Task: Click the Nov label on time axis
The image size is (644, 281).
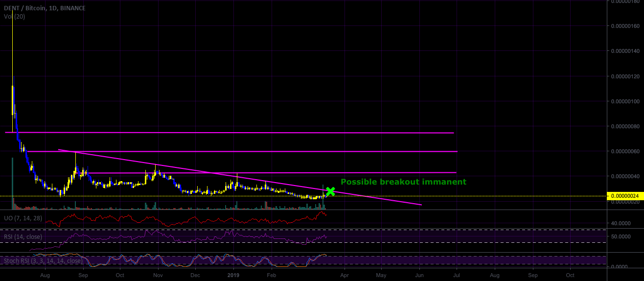Action: point(158,276)
